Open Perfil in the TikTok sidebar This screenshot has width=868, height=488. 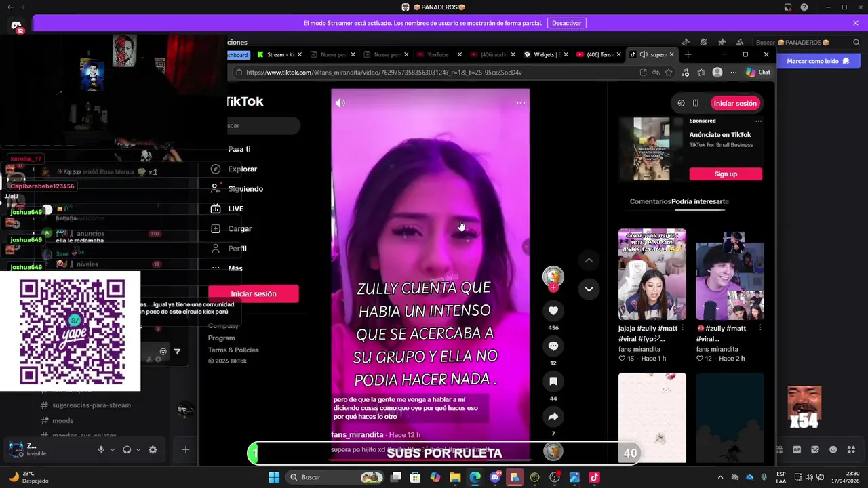[x=229, y=249]
